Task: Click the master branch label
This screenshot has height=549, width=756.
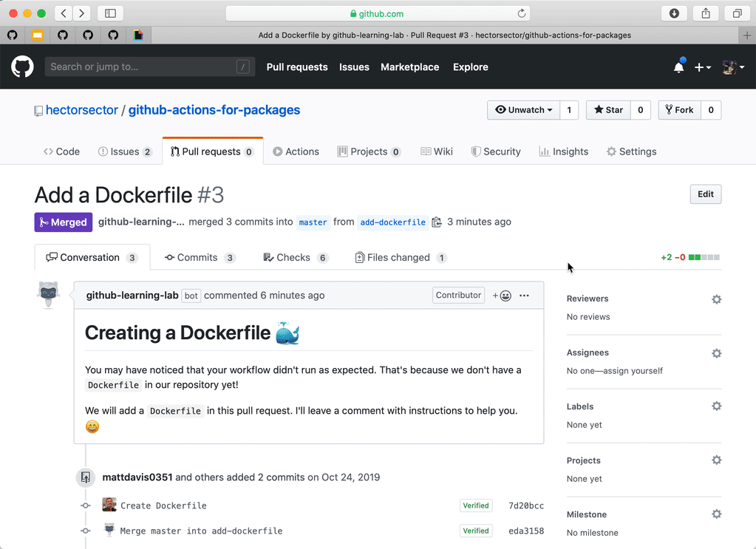Action: click(313, 222)
